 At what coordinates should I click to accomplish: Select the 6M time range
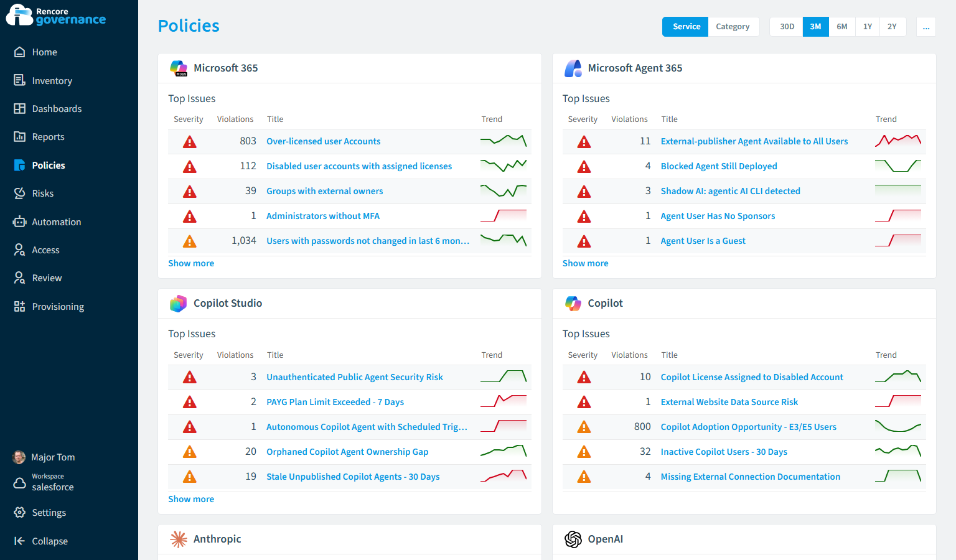pos(842,27)
